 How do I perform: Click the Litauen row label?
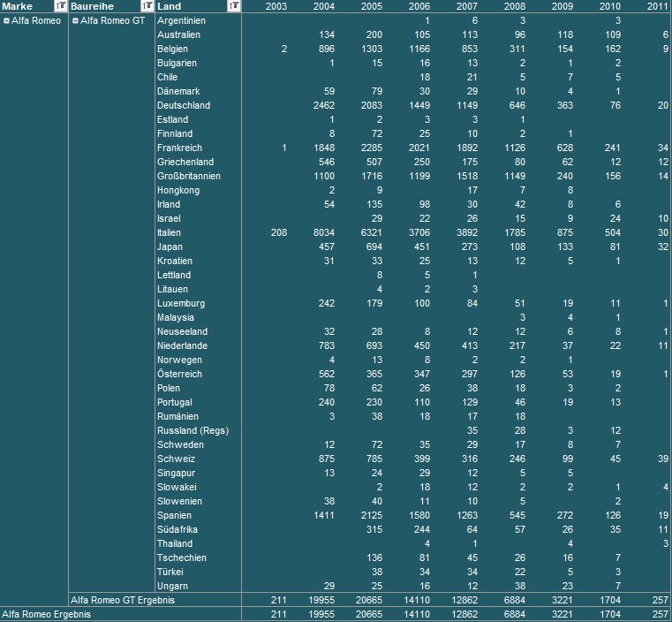click(172, 289)
